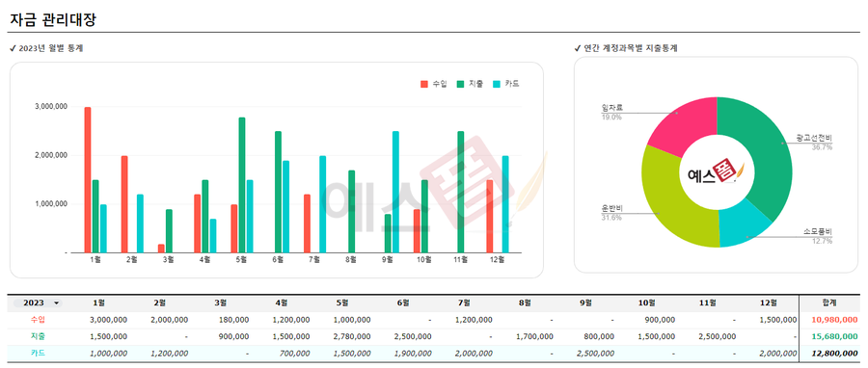Click the green 지출 legend swatch
This screenshot has width=868, height=368.
tap(460, 84)
